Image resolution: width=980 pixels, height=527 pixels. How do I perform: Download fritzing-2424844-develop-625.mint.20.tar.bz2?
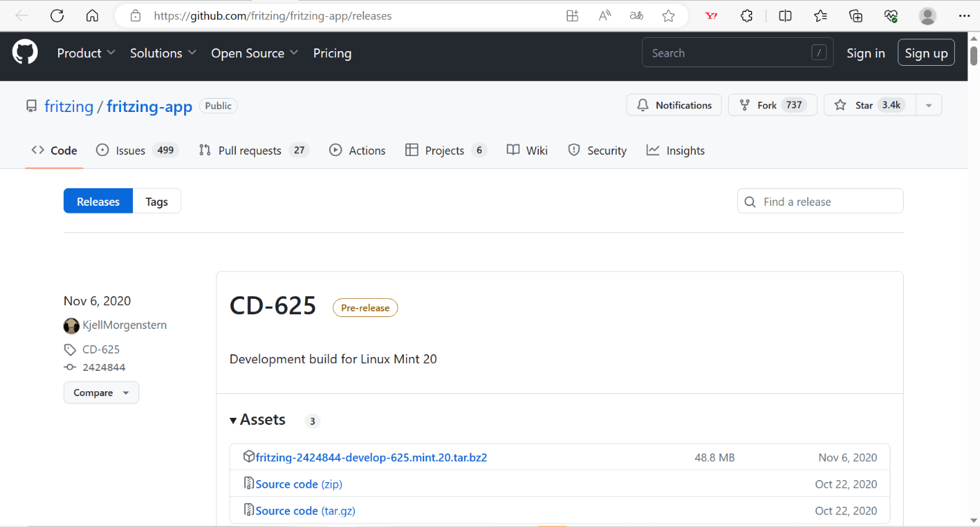coord(371,458)
